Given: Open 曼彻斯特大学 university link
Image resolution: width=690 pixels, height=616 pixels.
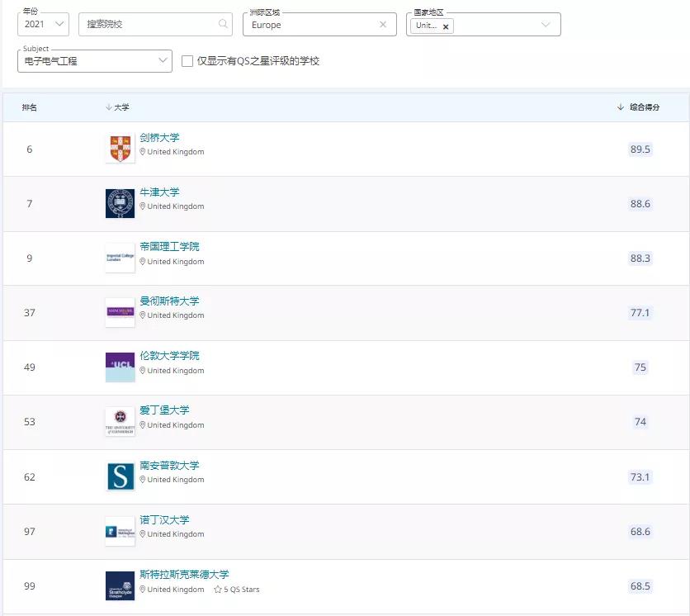Looking at the screenshot, I should pyautogui.click(x=169, y=301).
